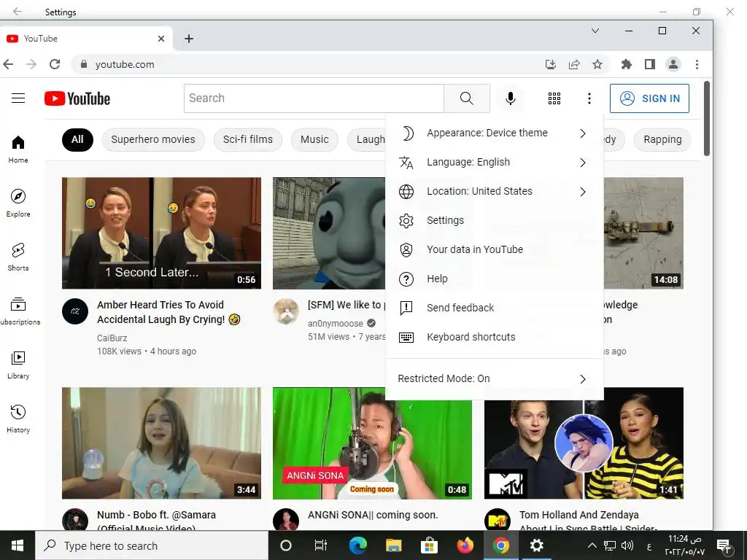Open Windows Start menu
The image size is (747, 560).
point(18,545)
